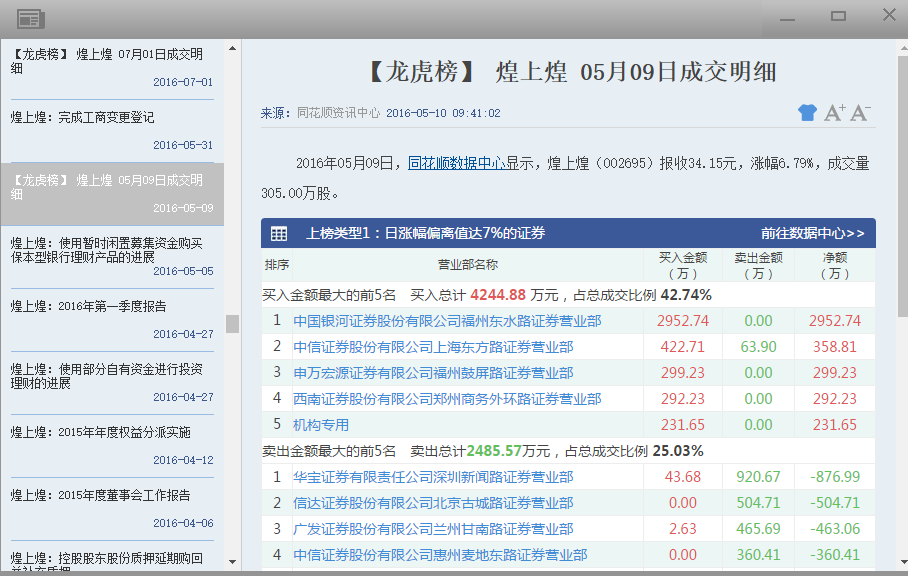Open the skin theme shirt icon
Image resolution: width=908 pixels, height=576 pixels.
coord(807,112)
